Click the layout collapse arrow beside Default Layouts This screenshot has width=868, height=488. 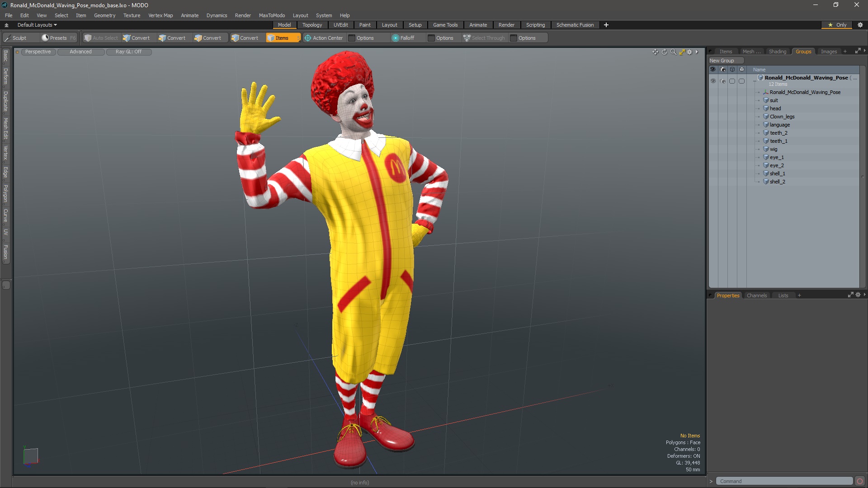click(6, 25)
